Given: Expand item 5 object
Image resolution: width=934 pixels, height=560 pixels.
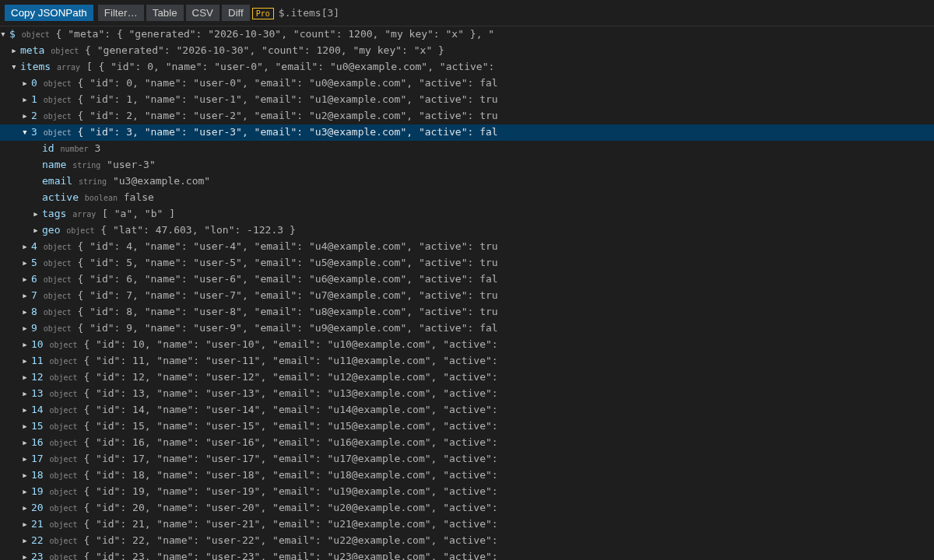Looking at the screenshot, I should (25, 263).
